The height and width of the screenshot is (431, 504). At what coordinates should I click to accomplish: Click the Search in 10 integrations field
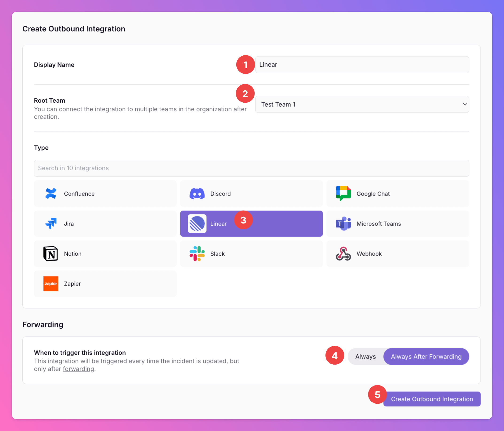[x=251, y=168]
